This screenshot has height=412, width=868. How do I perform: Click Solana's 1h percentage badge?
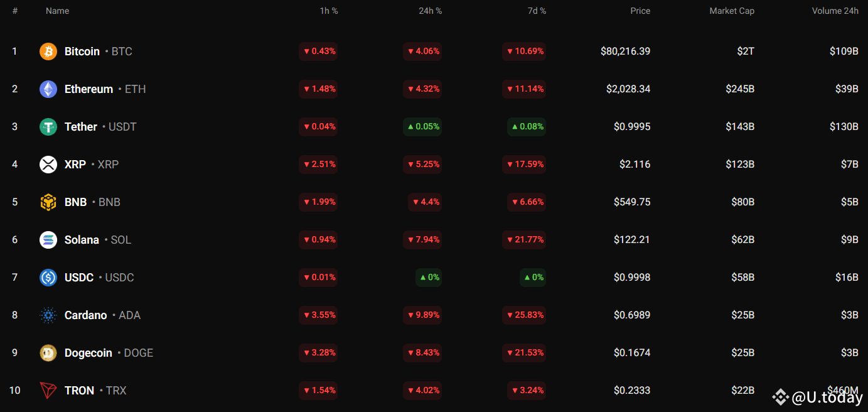tap(318, 239)
